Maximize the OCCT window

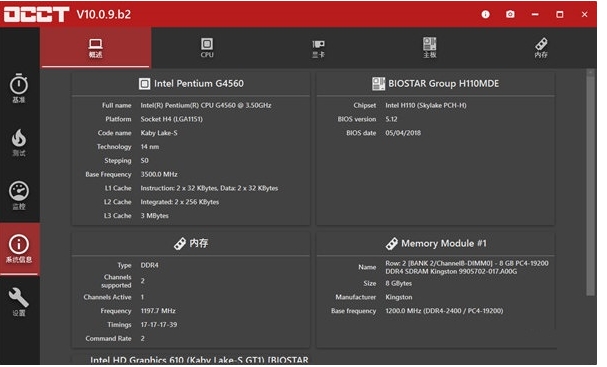[560, 14]
